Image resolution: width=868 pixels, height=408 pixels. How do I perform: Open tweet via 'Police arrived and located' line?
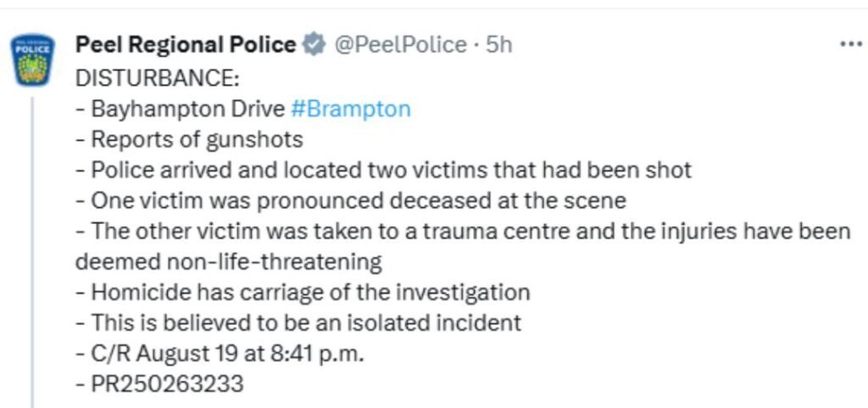pyautogui.click(x=384, y=170)
